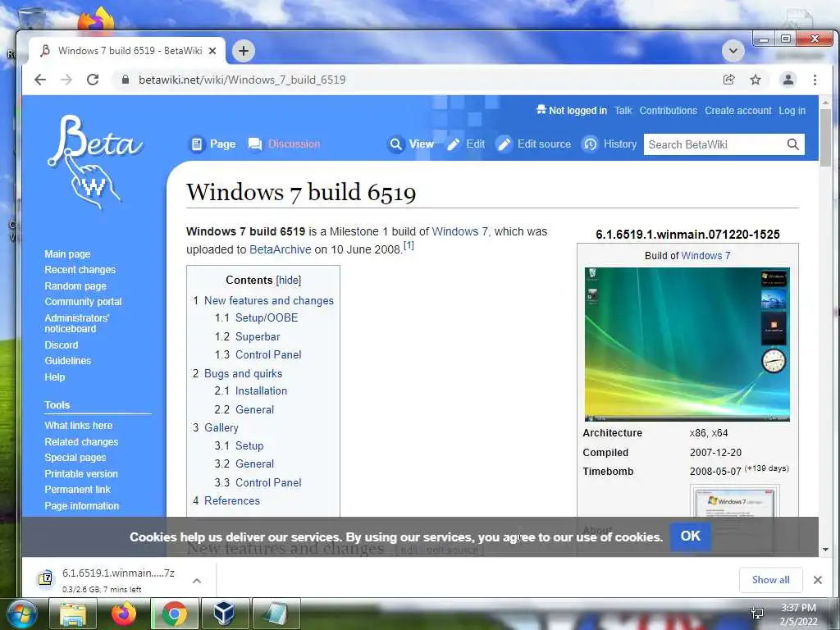Viewport: 840px width, 630px height.
Task: Open the History tab
Action: pyautogui.click(x=609, y=144)
